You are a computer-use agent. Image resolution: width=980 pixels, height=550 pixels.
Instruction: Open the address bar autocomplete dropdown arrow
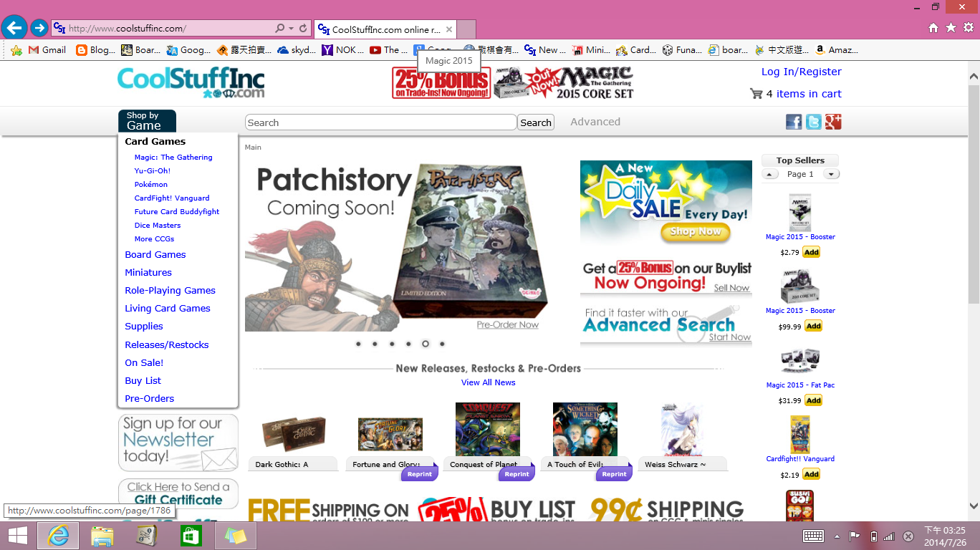click(291, 29)
